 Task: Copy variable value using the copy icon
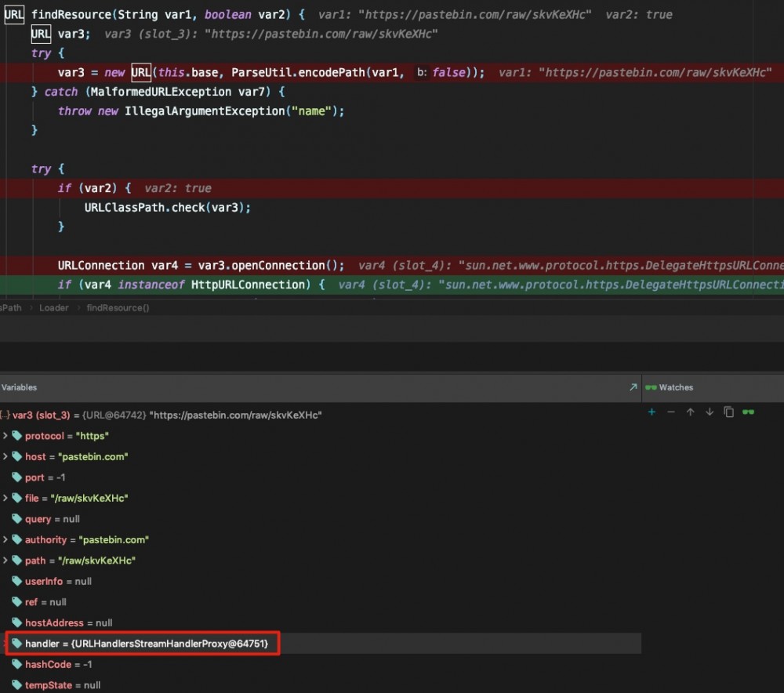tap(730, 412)
